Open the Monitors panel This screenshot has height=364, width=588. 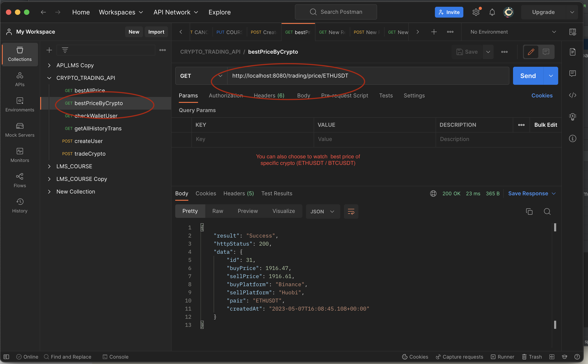tap(19, 155)
